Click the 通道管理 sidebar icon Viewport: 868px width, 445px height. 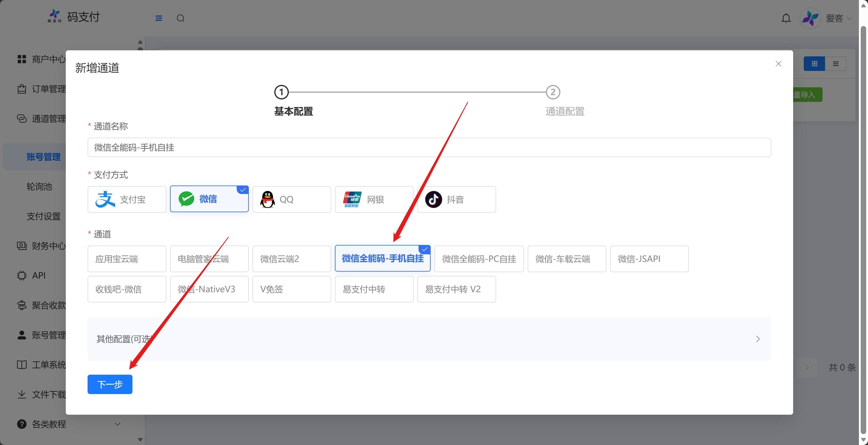click(x=22, y=119)
